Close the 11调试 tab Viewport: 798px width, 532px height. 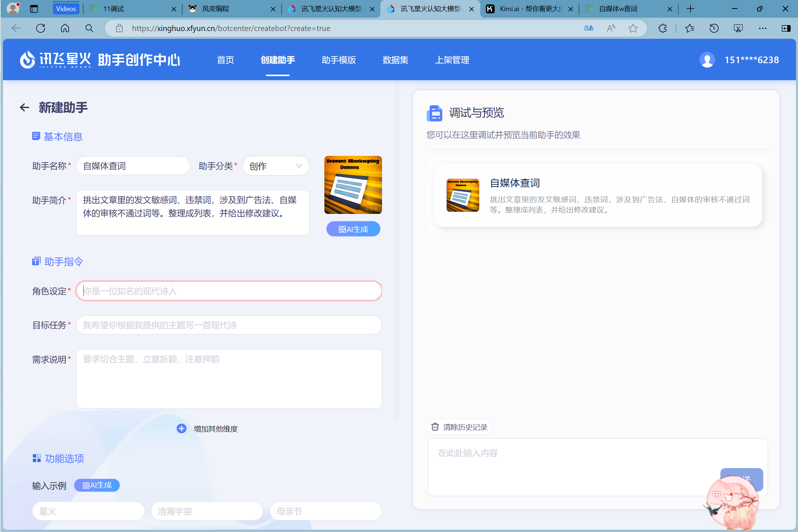174,9
